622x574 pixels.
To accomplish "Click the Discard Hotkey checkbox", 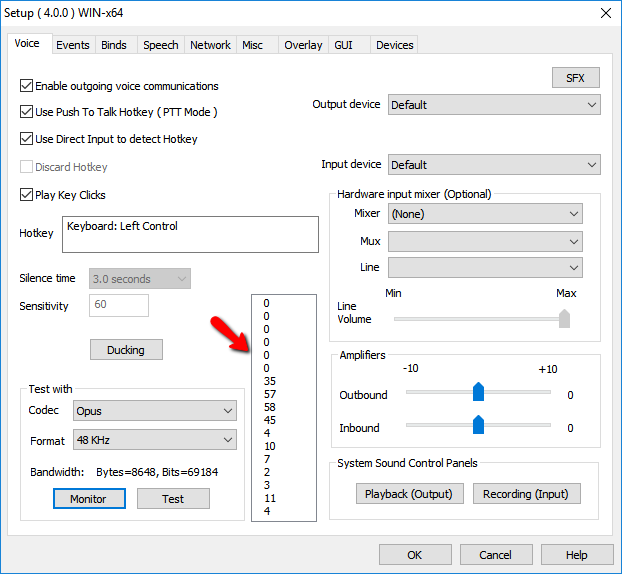I will [26, 167].
